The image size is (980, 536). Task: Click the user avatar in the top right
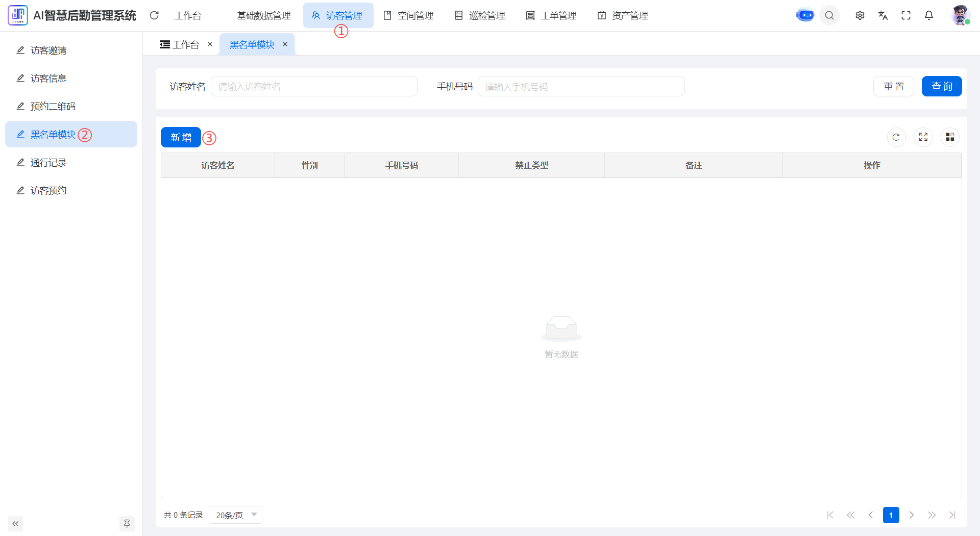click(960, 15)
